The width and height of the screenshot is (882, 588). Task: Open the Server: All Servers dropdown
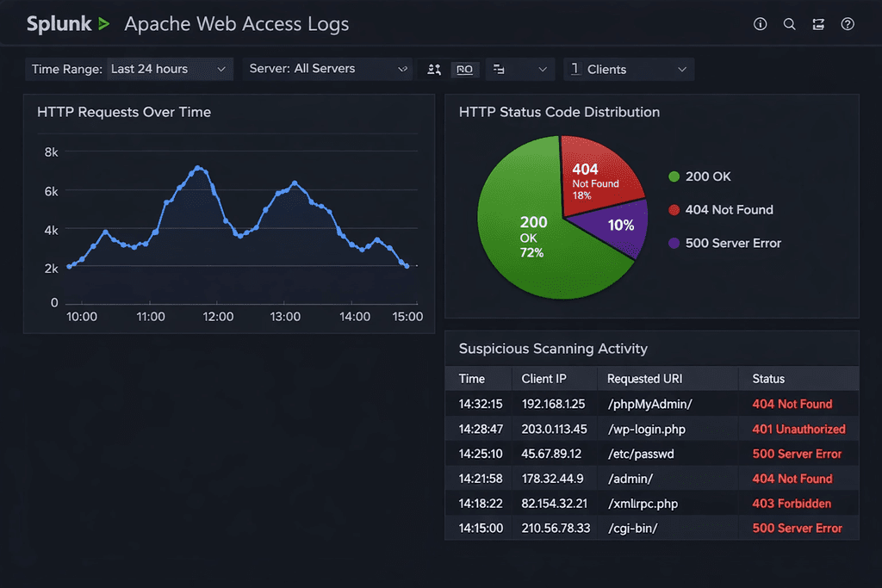[328, 69]
